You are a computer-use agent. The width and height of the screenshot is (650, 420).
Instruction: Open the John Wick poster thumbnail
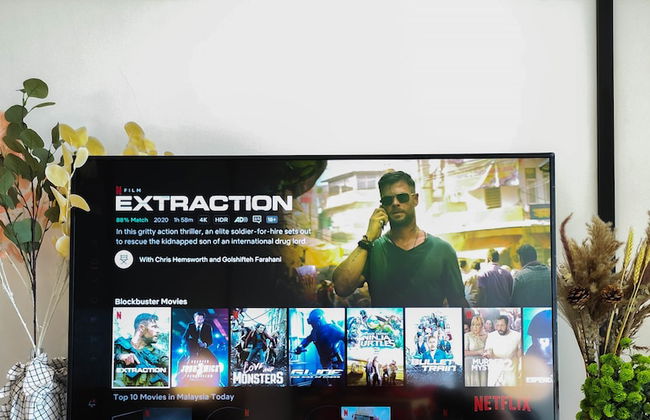199,347
